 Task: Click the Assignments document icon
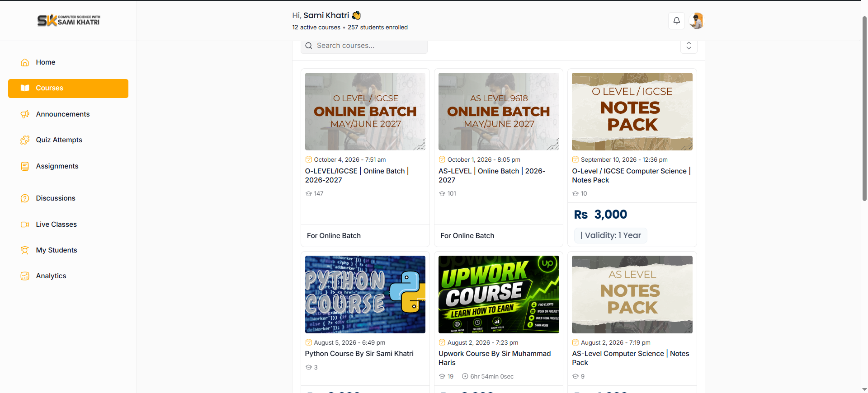[25, 166]
